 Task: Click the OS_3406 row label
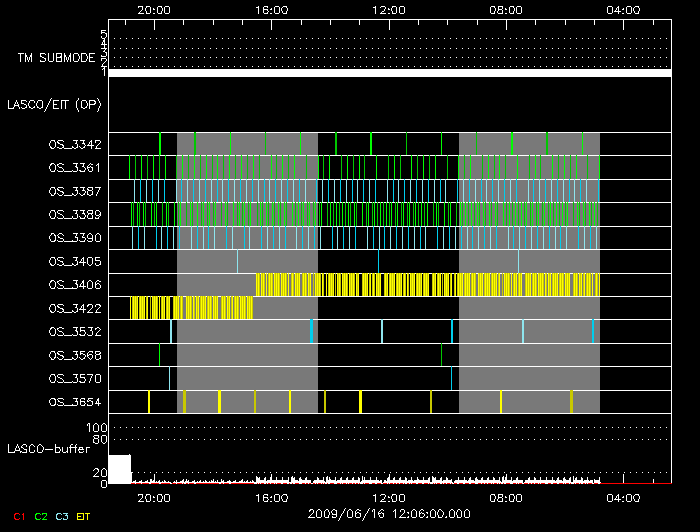tap(74, 285)
